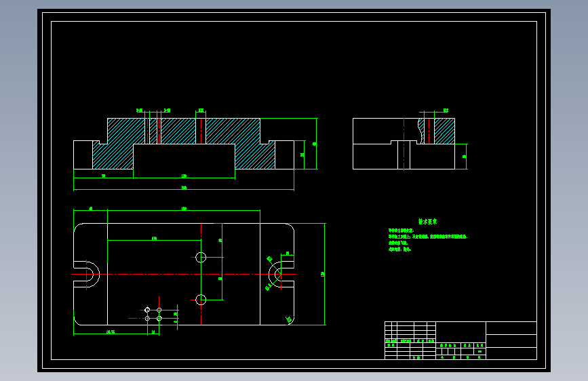588x381 pixels.
Task: Select overall width dimension line below section view
Action: [184, 189]
